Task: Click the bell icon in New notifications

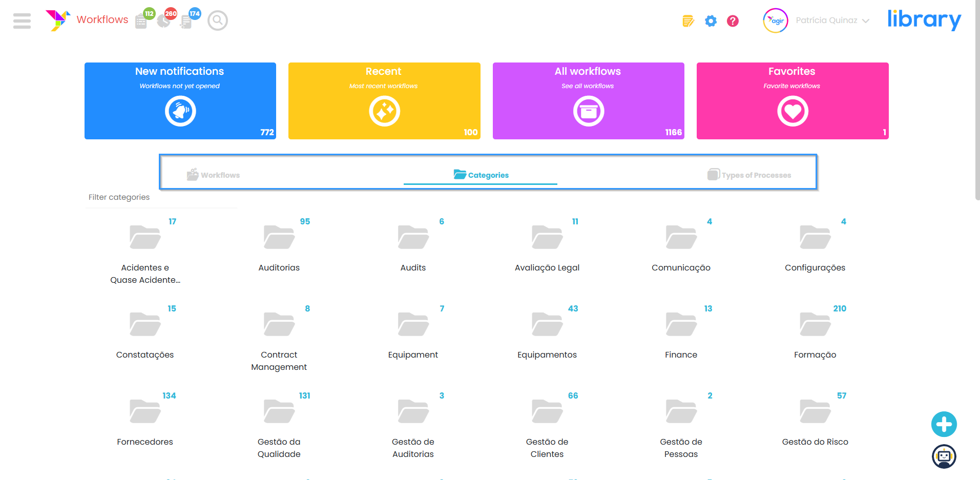Action: point(180,111)
